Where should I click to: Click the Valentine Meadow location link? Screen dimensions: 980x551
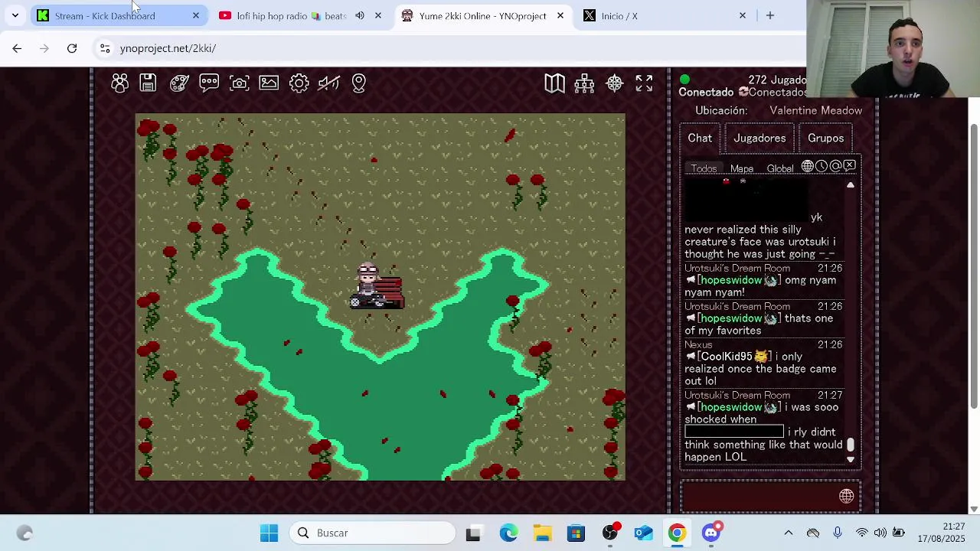click(815, 110)
